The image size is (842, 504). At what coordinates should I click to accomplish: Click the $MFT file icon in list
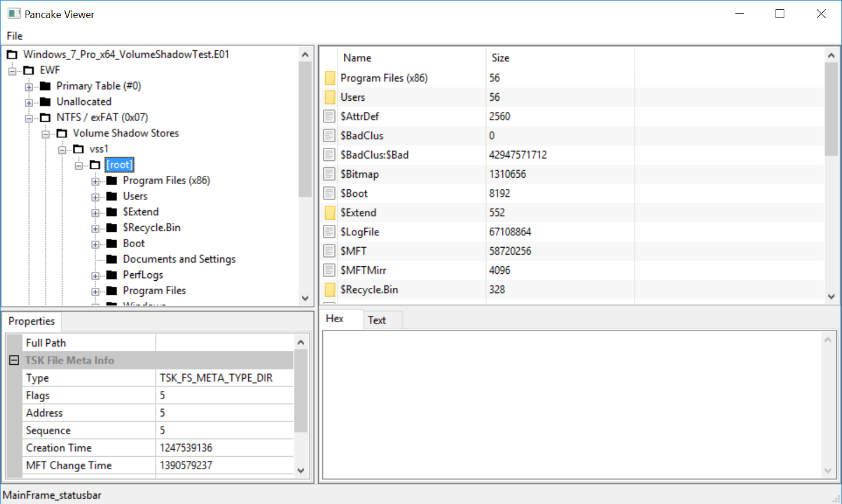click(x=330, y=251)
